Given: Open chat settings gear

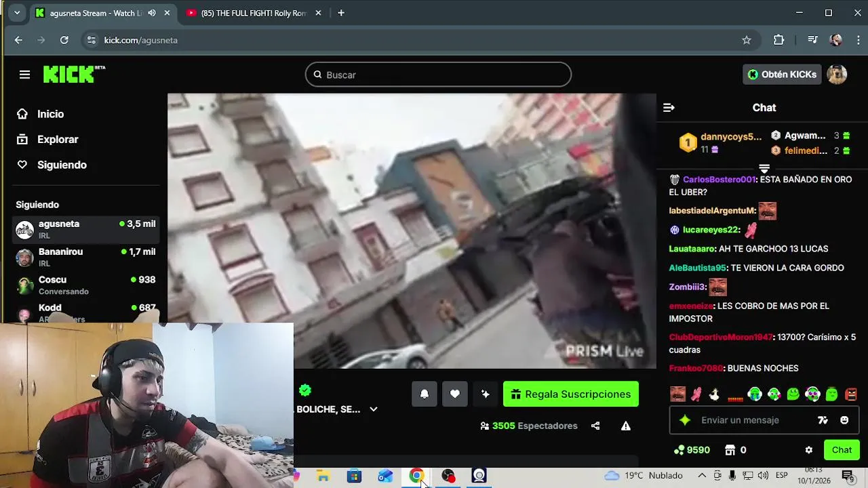Looking at the screenshot, I should click(x=808, y=450).
